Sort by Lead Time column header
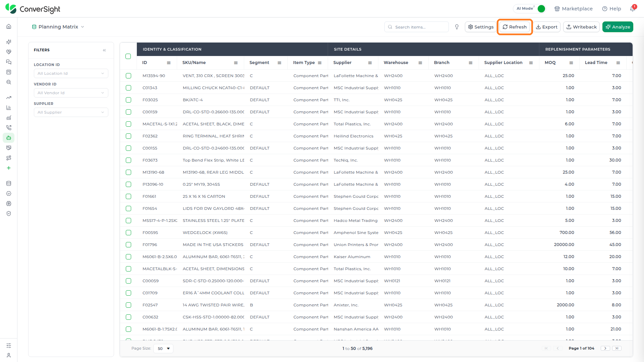Viewport: 644px width, 362px height. click(596, 63)
